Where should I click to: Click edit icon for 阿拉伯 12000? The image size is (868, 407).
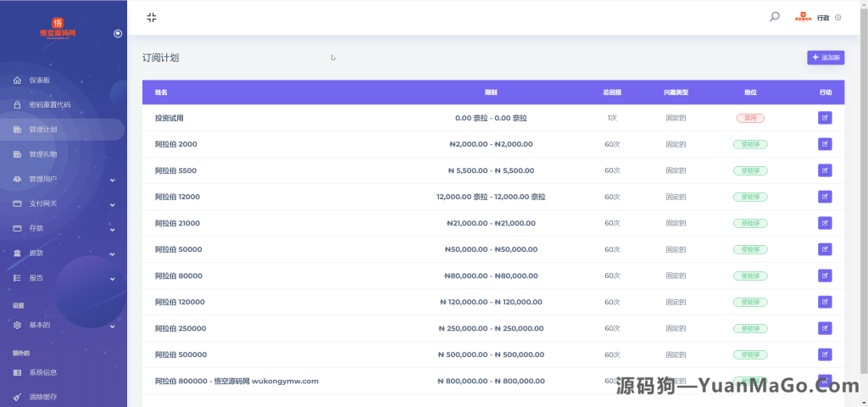click(825, 197)
